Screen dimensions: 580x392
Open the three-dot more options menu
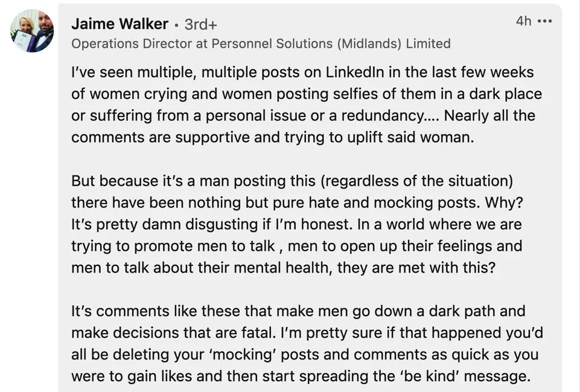(x=545, y=22)
